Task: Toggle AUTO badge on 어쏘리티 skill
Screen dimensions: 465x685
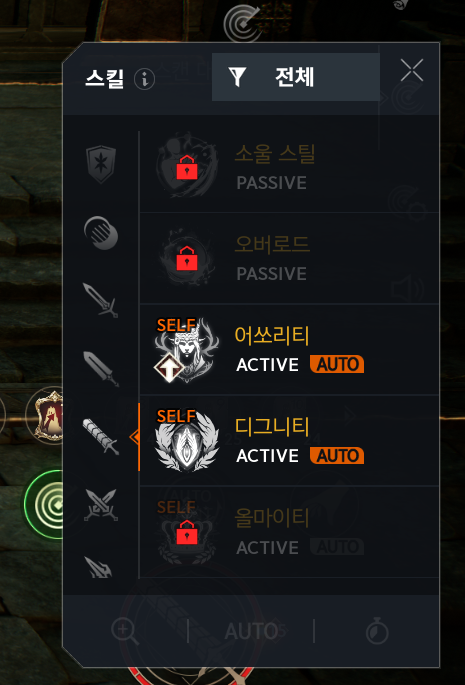Action: point(337,364)
